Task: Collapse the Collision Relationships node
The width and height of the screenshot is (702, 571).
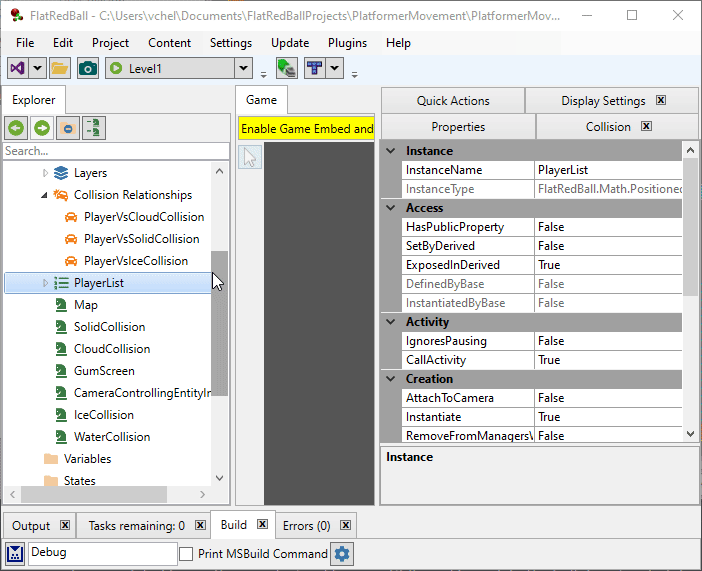Action: tap(45, 195)
